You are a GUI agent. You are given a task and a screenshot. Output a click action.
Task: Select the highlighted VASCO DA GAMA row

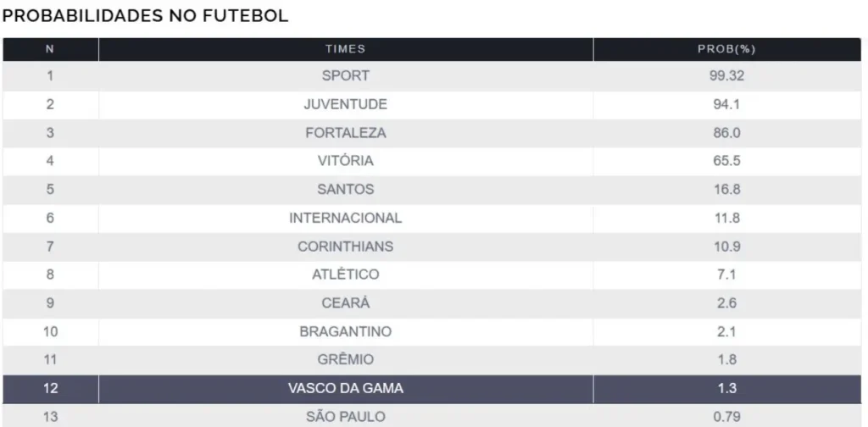tap(345, 389)
